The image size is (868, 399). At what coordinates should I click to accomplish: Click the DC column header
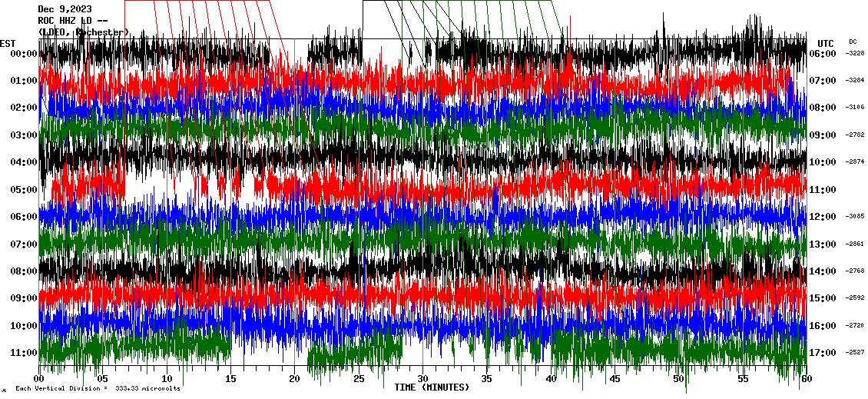coord(853,42)
